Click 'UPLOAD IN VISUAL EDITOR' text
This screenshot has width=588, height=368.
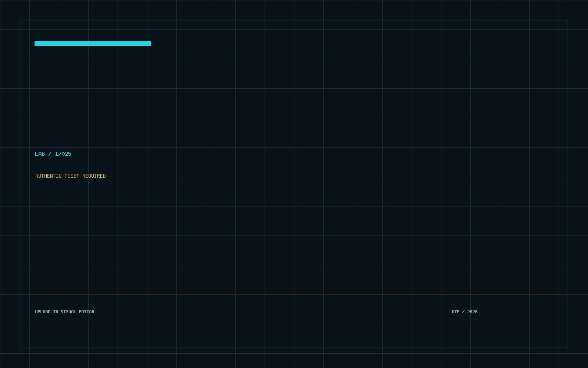click(x=65, y=312)
